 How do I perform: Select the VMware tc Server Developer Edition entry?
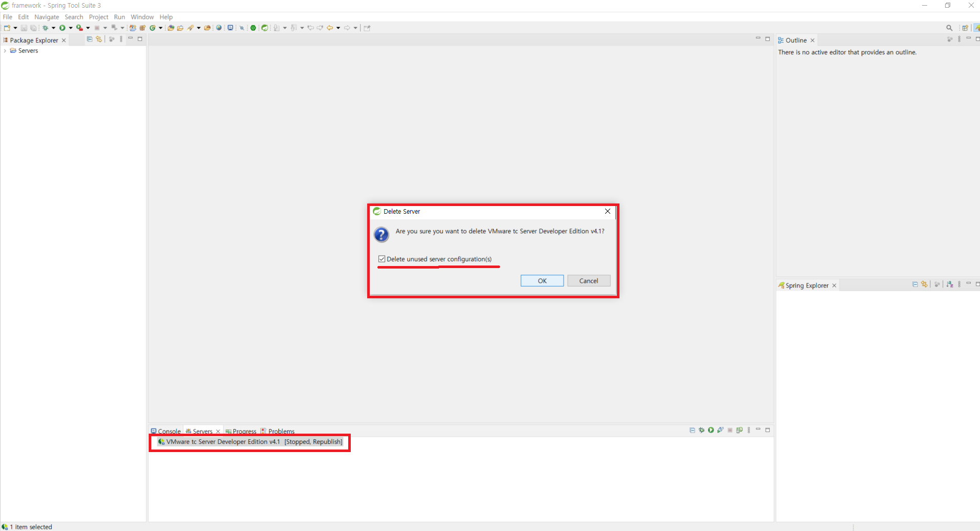pyautogui.click(x=250, y=442)
